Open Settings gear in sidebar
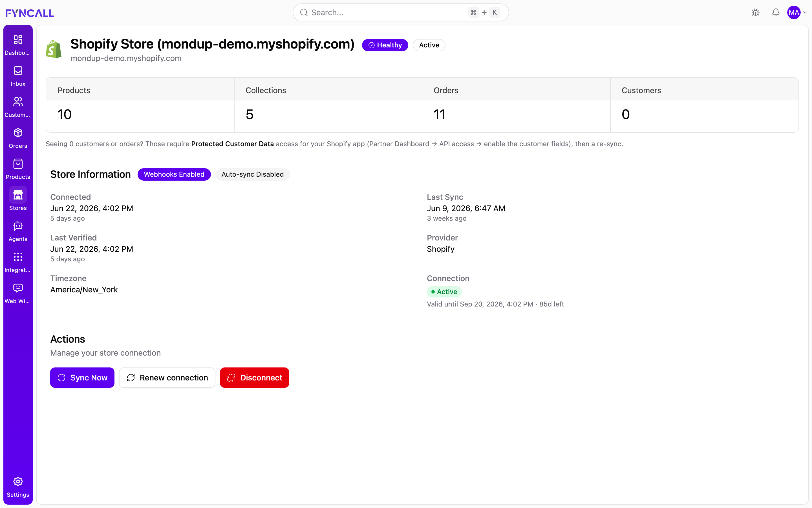 [x=18, y=481]
